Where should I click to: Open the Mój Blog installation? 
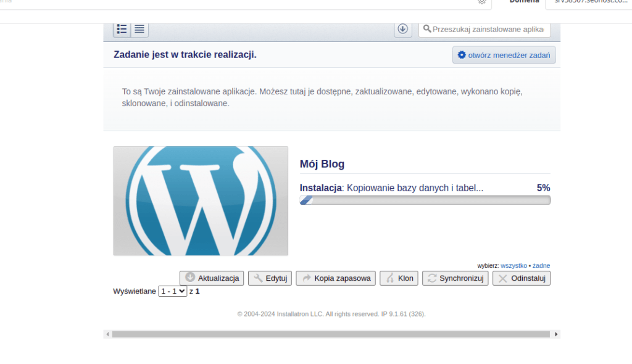322,163
